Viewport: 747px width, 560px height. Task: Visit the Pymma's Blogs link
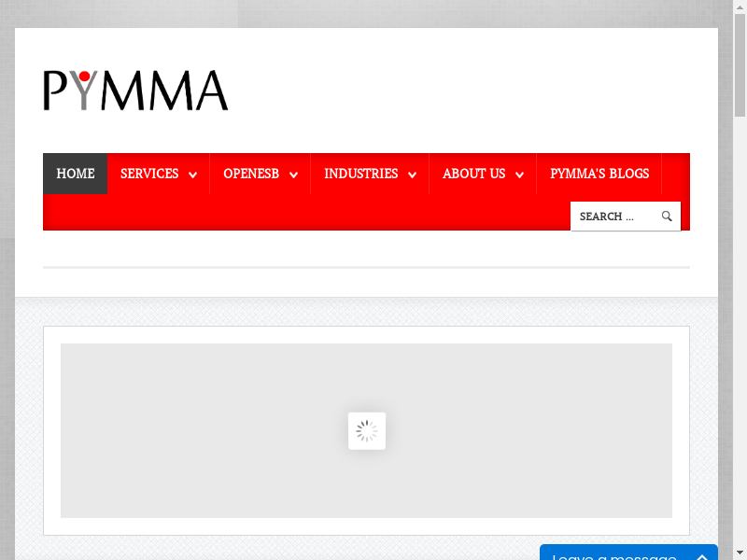click(599, 174)
